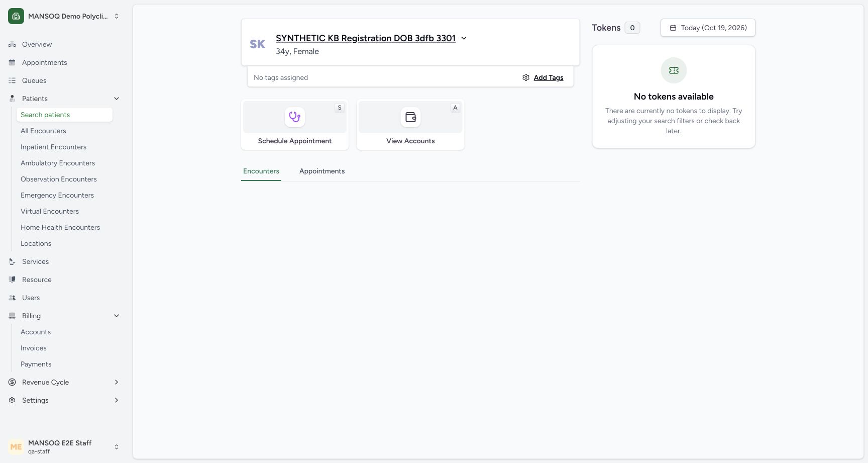Click the ticket icon in Tokens panel
The image size is (868, 463).
[x=674, y=70]
